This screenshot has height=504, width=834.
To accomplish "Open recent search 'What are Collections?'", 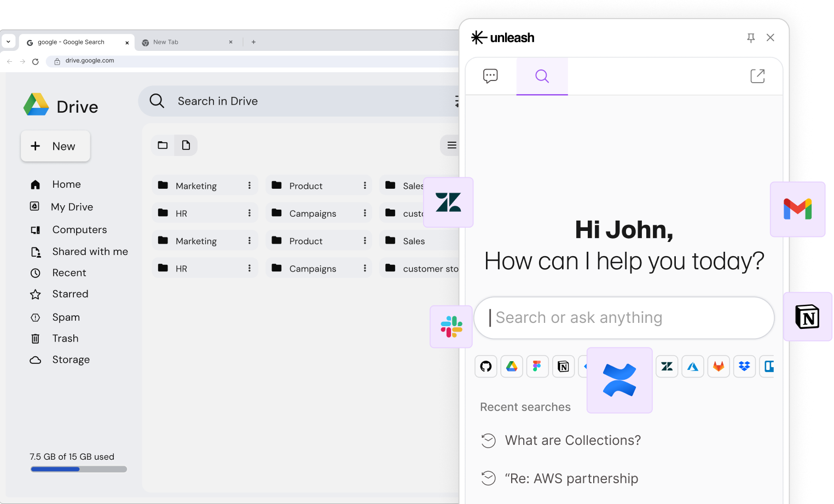I will click(x=572, y=441).
